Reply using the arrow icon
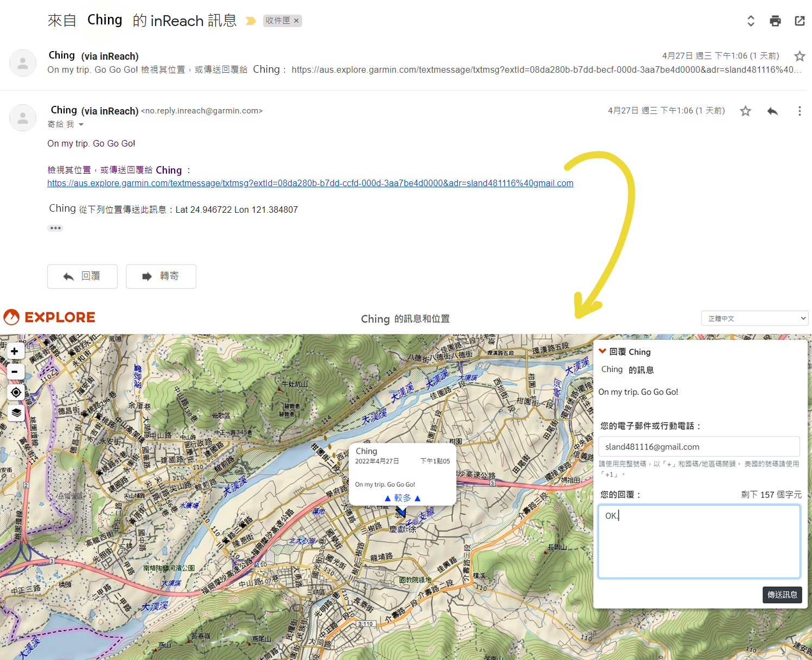 (773, 111)
